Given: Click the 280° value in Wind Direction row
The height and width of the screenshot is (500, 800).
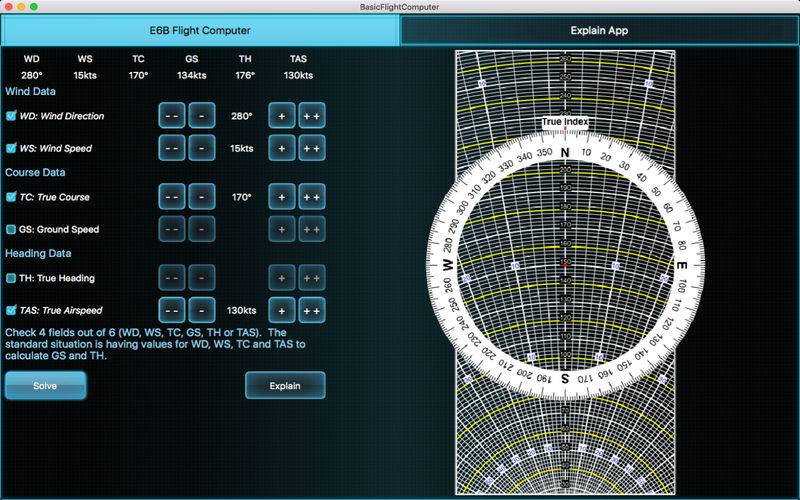Looking at the screenshot, I should (241, 116).
